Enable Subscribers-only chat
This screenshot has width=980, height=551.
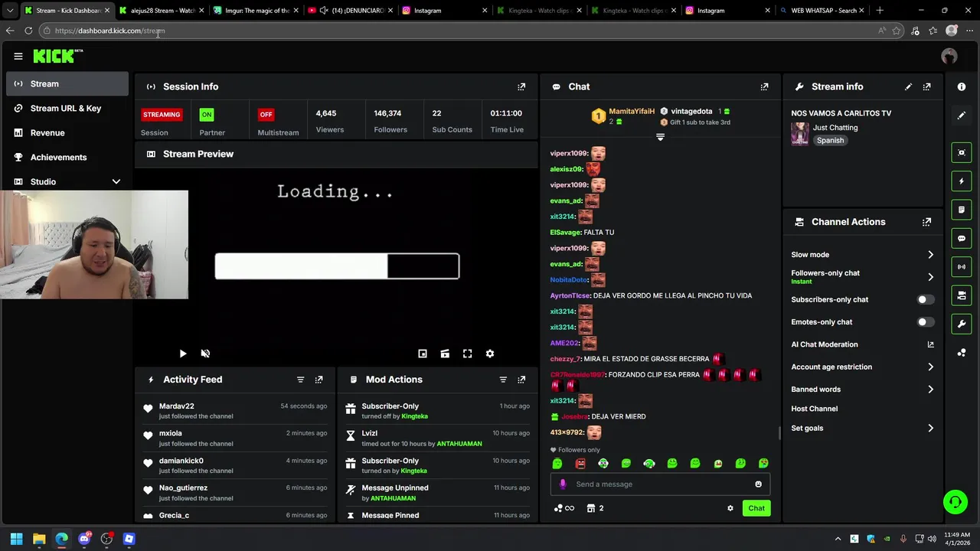pos(926,299)
